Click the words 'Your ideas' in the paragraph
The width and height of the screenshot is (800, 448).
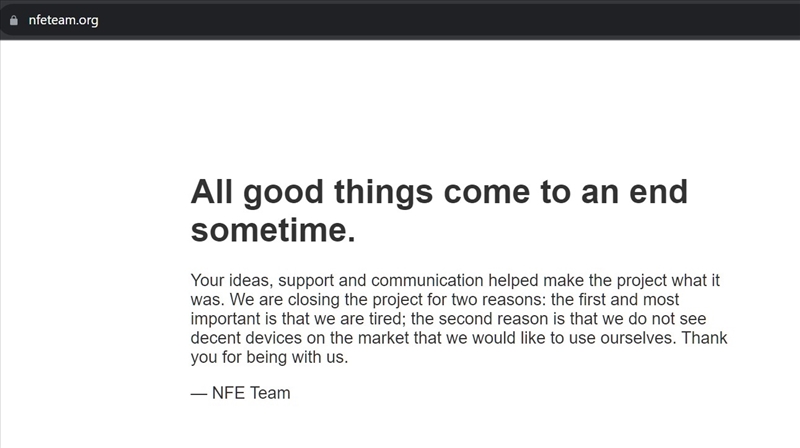(228, 281)
